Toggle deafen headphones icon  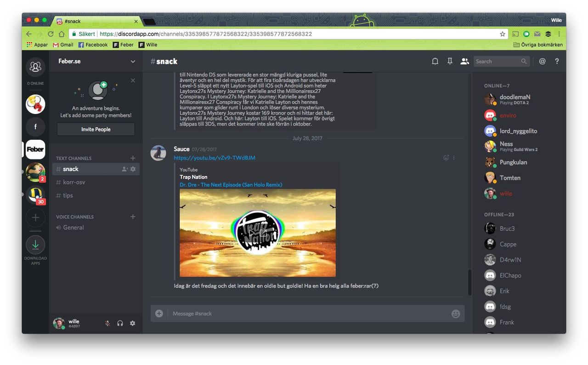120,323
